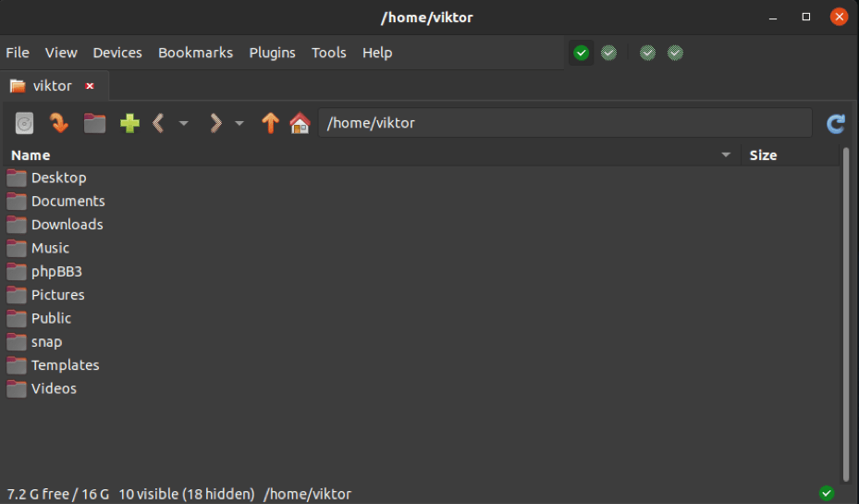
Task: Minimize the /home/viktor window
Action: pos(772,18)
